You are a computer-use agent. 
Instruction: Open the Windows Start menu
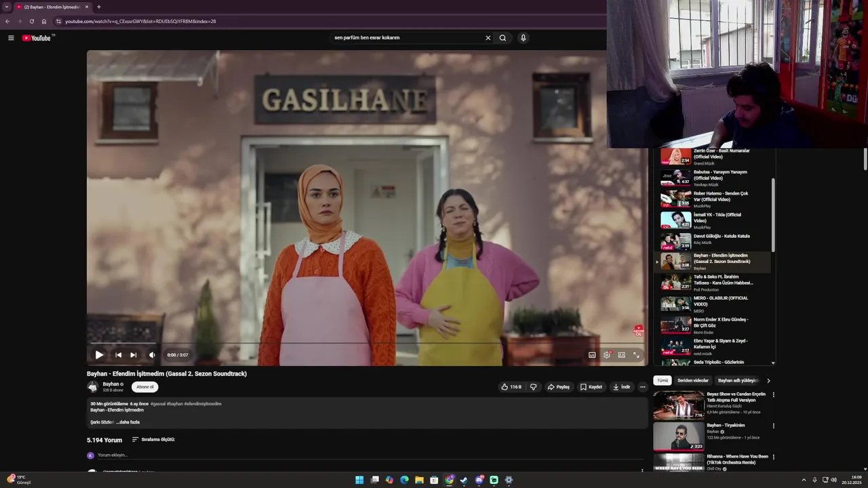tap(359, 480)
